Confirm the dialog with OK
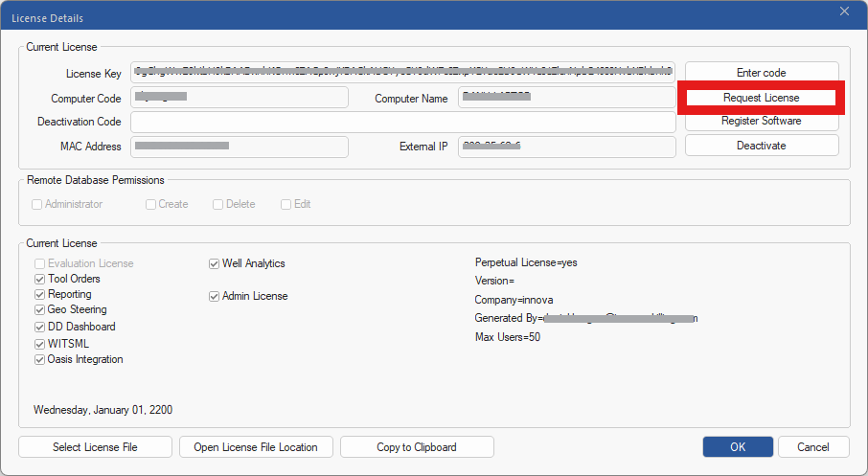Screen dimensions: 868x476 coord(738,446)
